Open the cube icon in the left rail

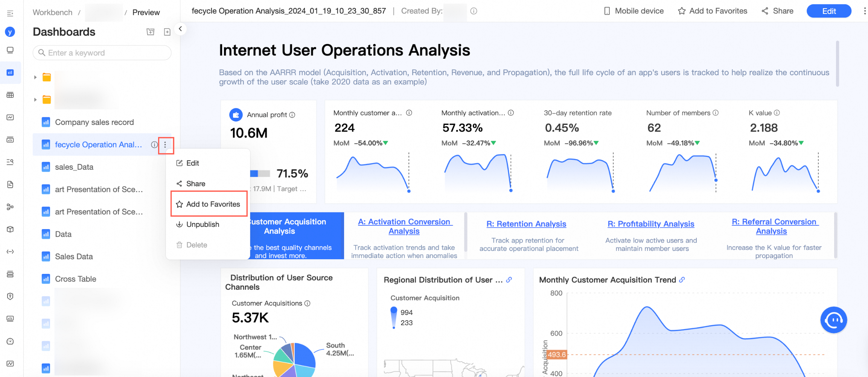pyautogui.click(x=10, y=229)
